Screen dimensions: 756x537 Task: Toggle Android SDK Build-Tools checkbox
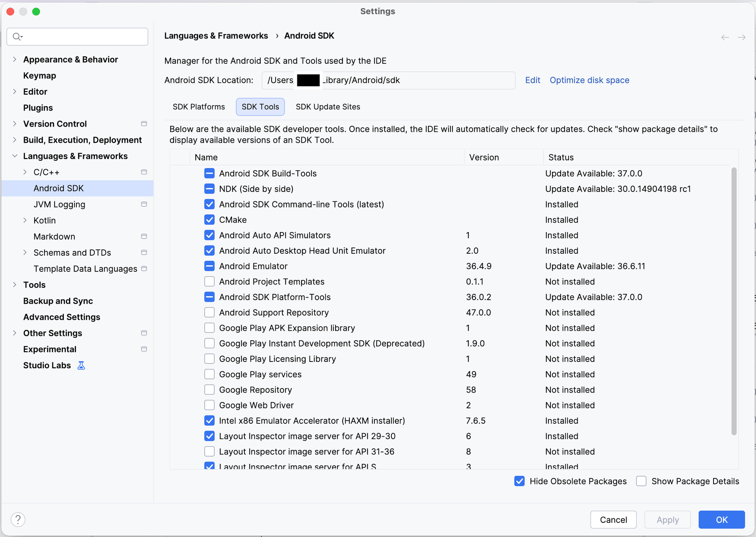tap(209, 173)
